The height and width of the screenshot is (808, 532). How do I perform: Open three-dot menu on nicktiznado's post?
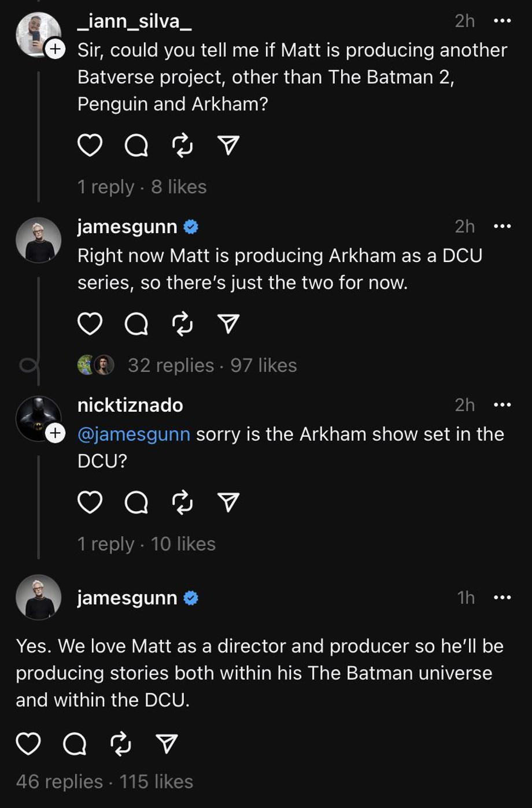[x=502, y=405]
